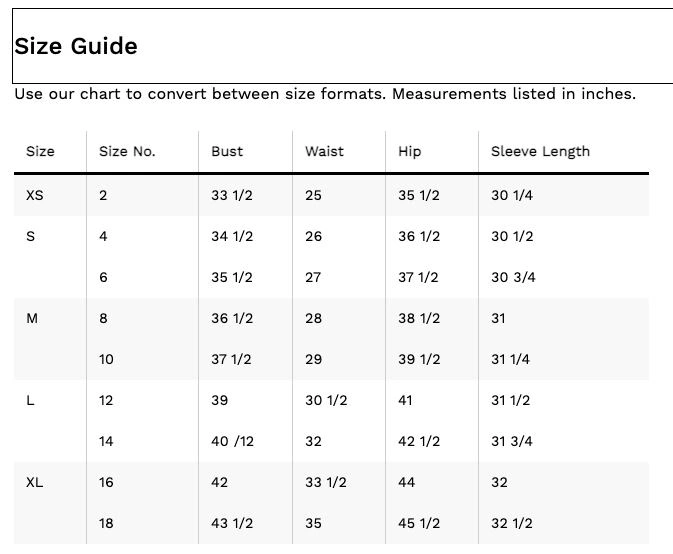Click size number 10 cell
Viewport: 673px width, 554px height.
click(x=106, y=360)
